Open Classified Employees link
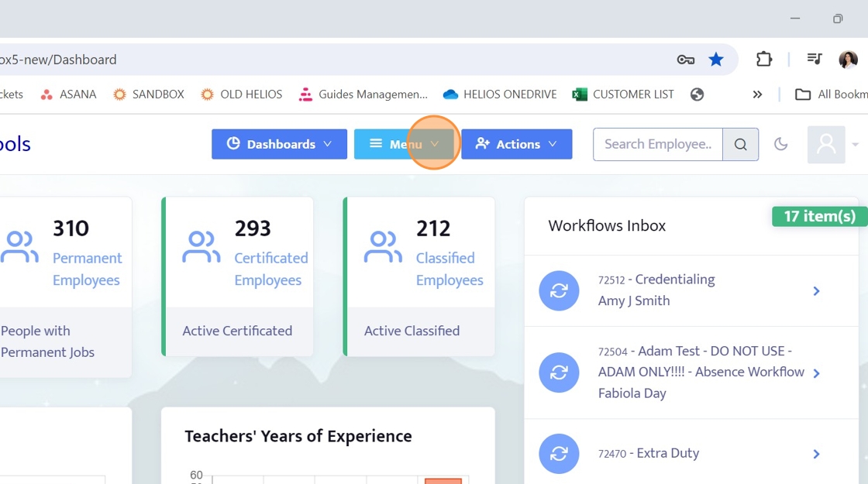The width and height of the screenshot is (868, 484). click(449, 269)
